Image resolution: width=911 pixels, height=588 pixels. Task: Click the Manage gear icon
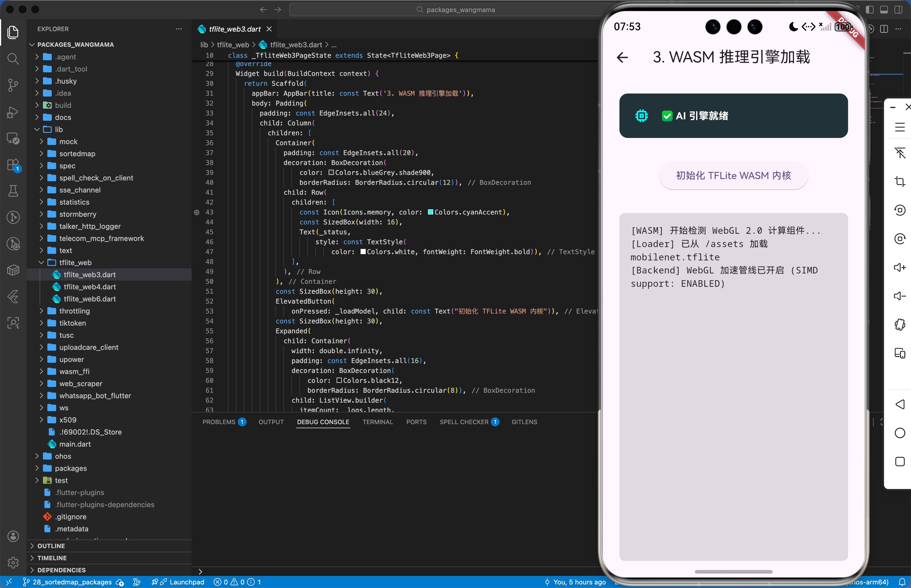coord(13,562)
